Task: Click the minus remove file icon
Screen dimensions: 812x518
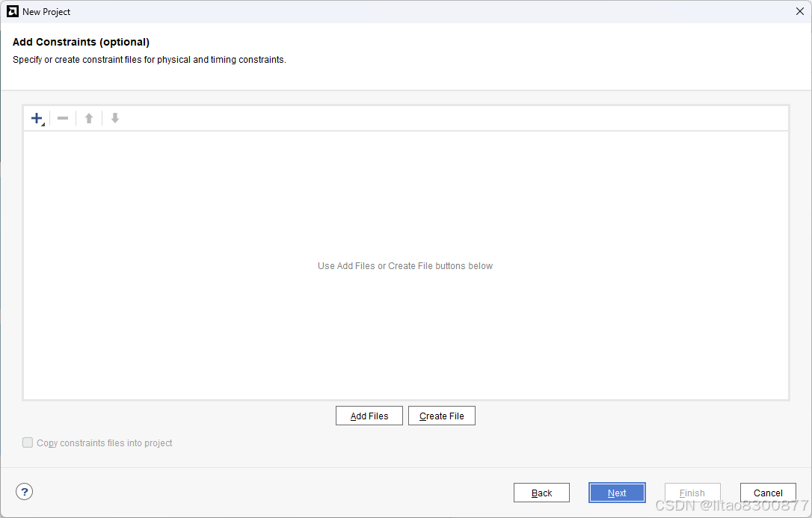Action: pos(63,119)
